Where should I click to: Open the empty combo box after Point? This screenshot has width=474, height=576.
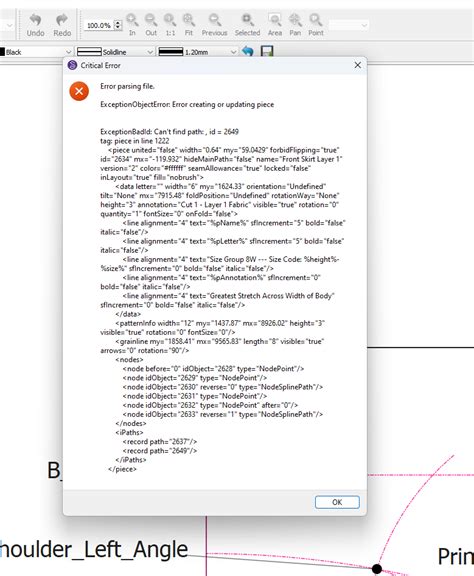[x=348, y=25]
